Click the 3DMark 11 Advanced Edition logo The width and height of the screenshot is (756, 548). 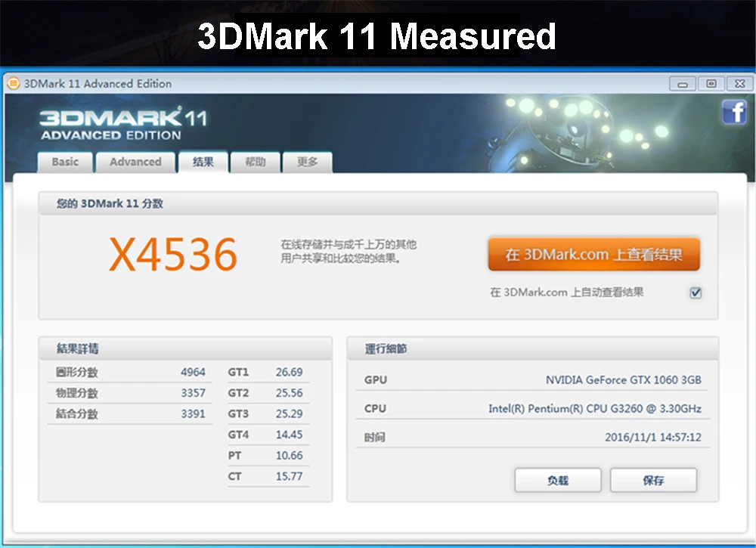pyautogui.click(x=123, y=123)
